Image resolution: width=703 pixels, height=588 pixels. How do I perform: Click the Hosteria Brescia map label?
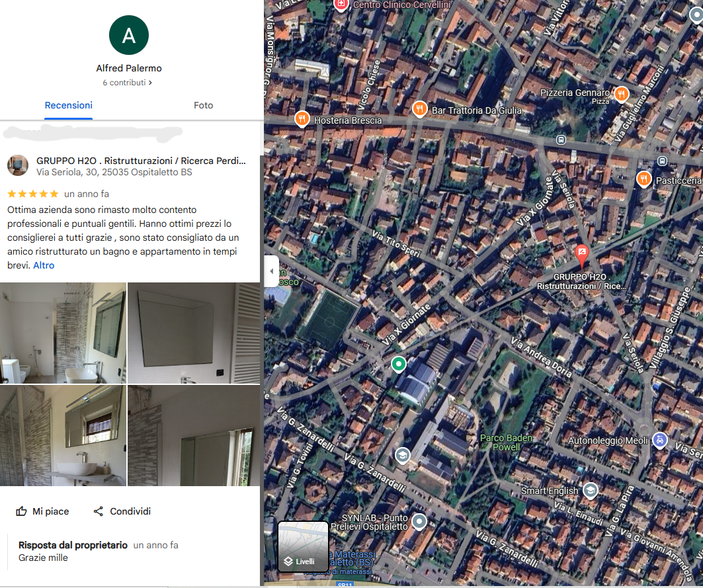(x=348, y=120)
